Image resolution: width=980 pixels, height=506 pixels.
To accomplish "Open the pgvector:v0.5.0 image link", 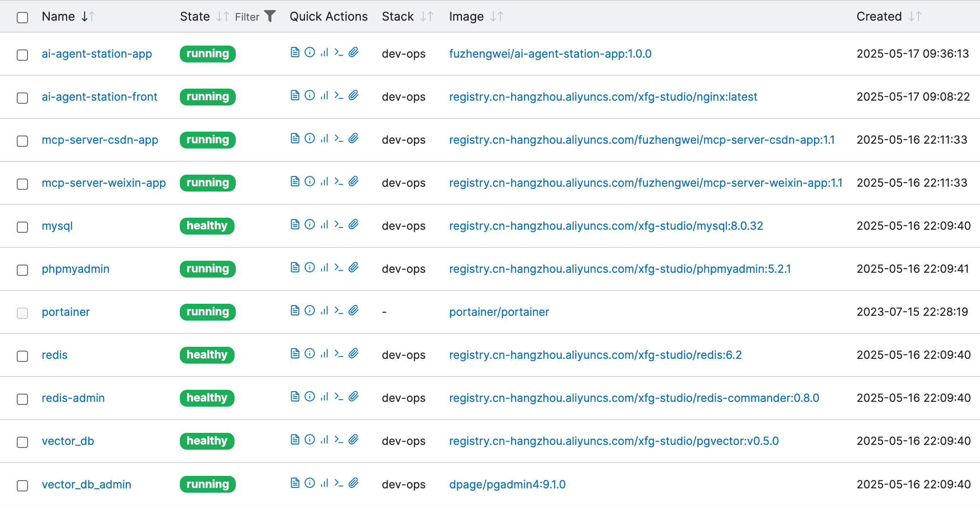I will 614,441.
